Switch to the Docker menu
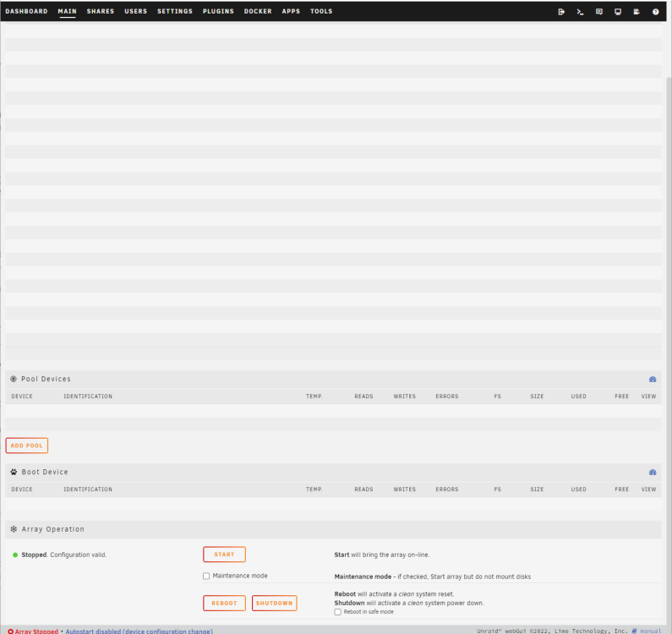672x634 pixels. point(258,12)
